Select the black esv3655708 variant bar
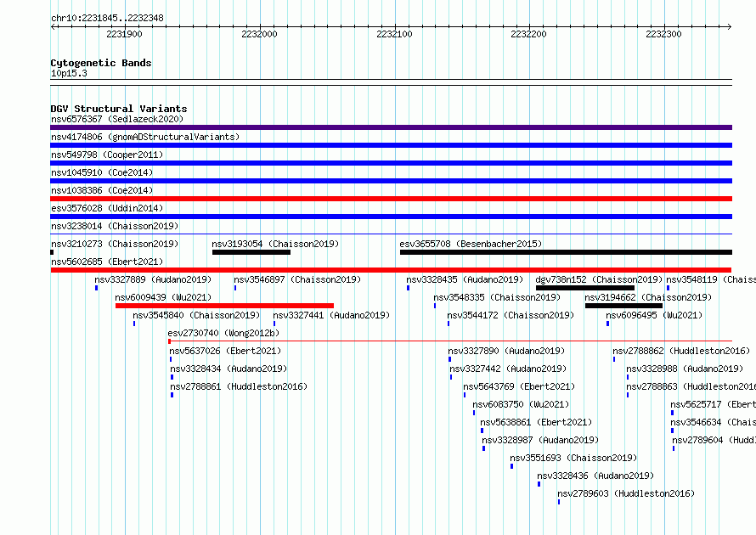Viewport: 756px width, 535px height. pyautogui.click(x=566, y=252)
